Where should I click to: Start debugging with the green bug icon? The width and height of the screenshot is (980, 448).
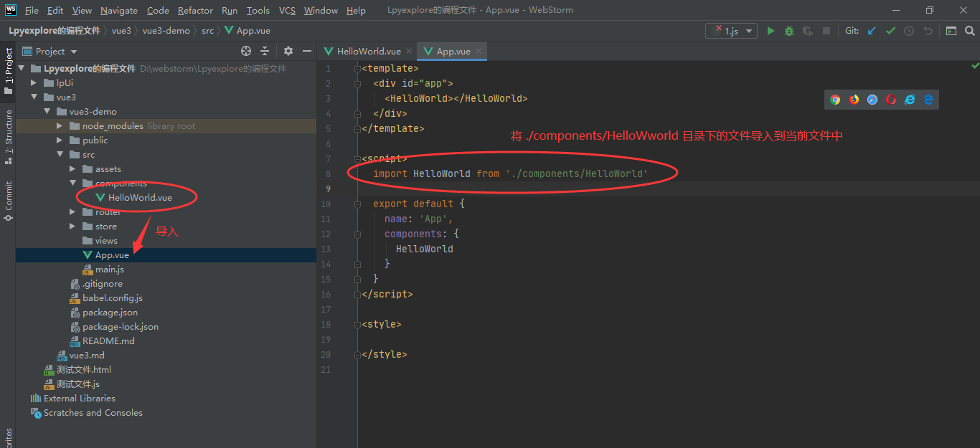click(x=789, y=31)
